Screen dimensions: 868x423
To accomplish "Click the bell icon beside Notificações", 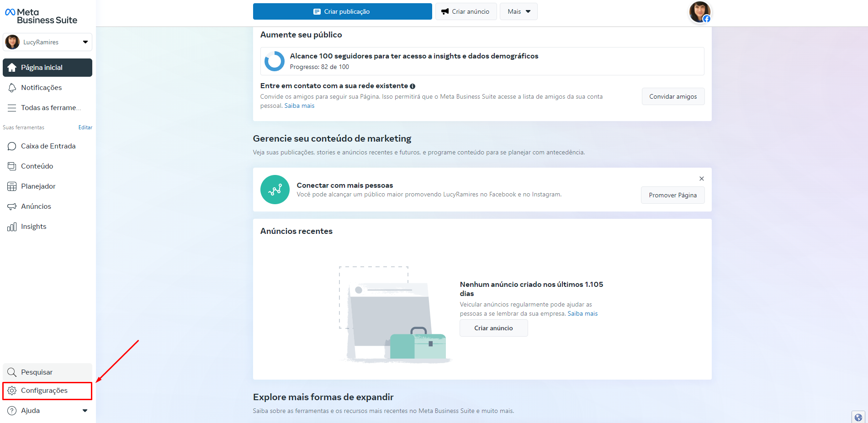I will coord(12,88).
